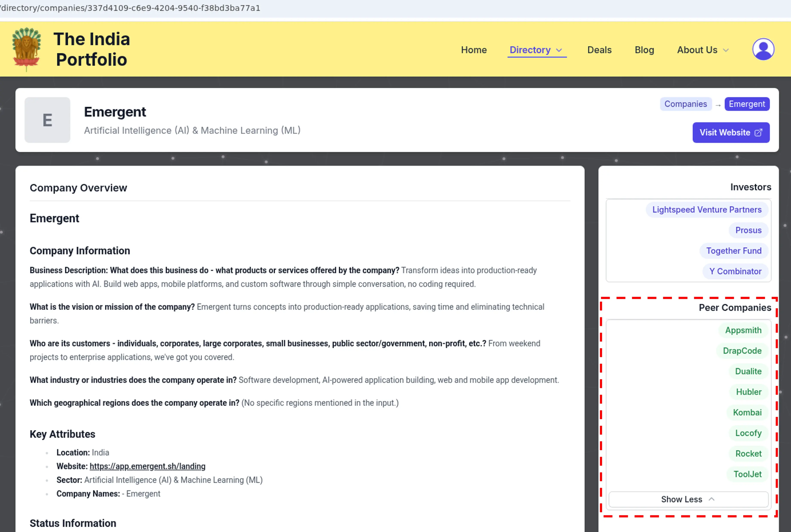This screenshot has height=532, width=791.
Task: Open peer company Locofy
Action: point(748,433)
